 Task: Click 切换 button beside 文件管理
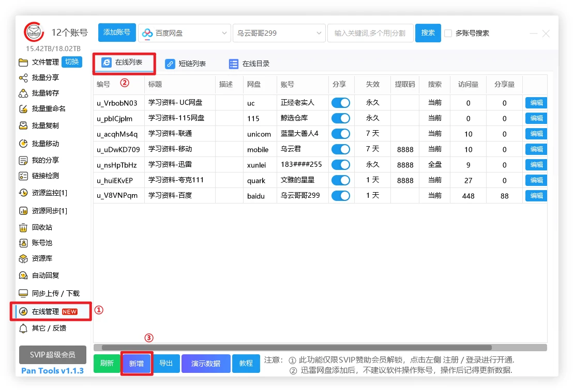(72, 62)
